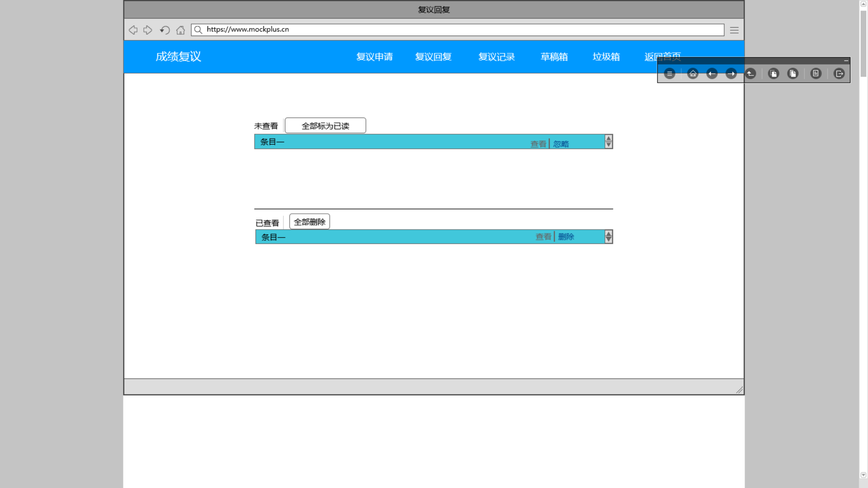Click 删除 link in read list
The width and height of the screenshot is (868, 488).
click(x=566, y=237)
